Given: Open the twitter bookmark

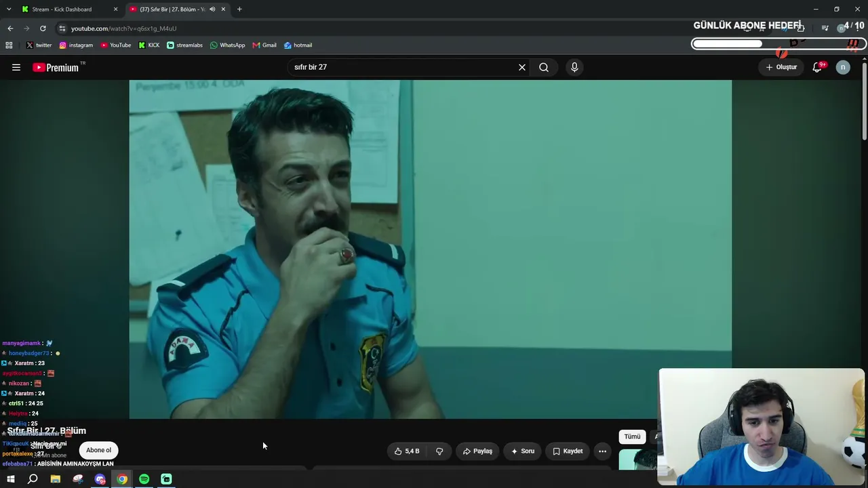Looking at the screenshot, I should click(x=39, y=45).
